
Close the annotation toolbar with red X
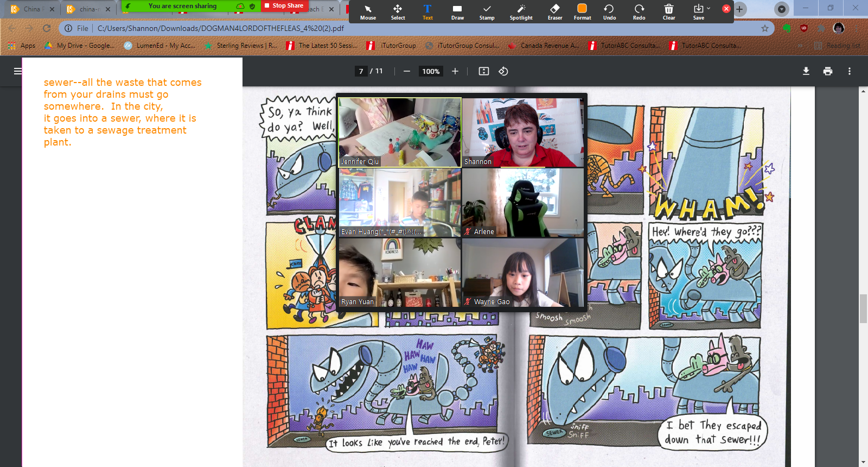726,9
